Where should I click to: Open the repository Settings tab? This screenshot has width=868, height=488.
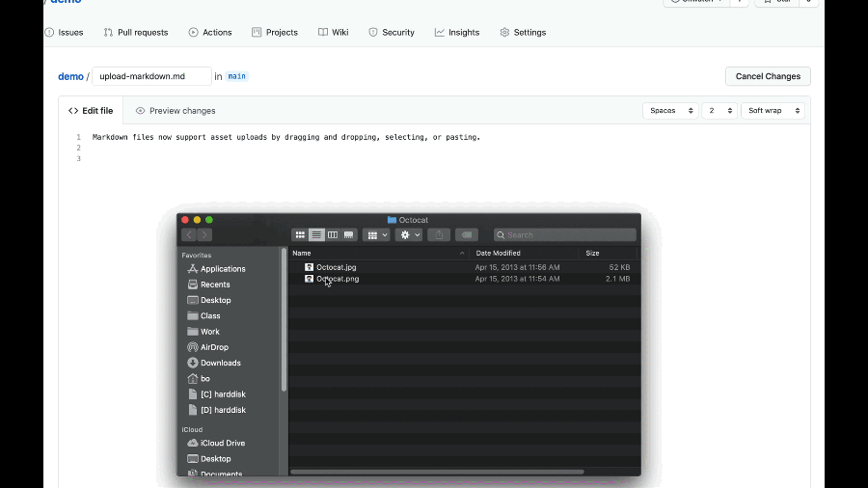point(523,33)
